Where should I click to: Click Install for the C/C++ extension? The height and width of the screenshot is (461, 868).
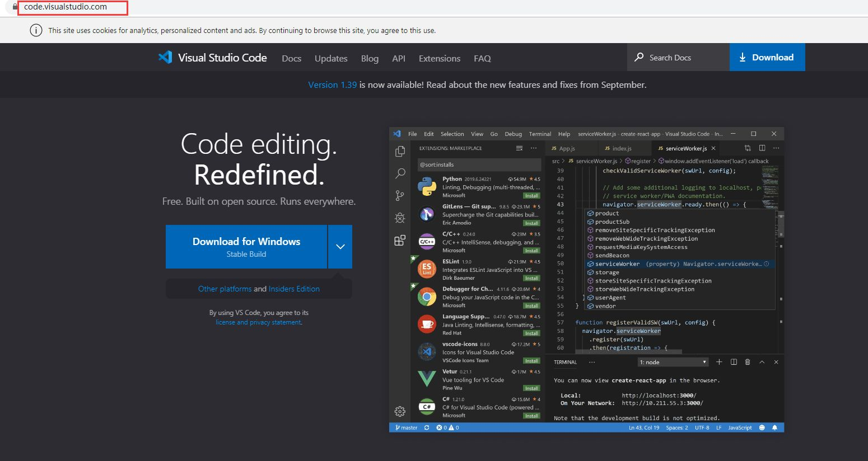(531, 251)
